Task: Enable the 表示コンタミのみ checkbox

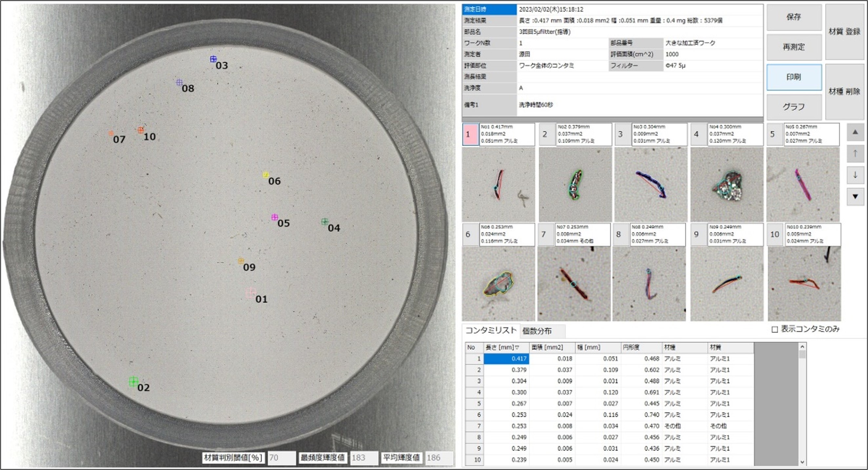Action: (775, 330)
